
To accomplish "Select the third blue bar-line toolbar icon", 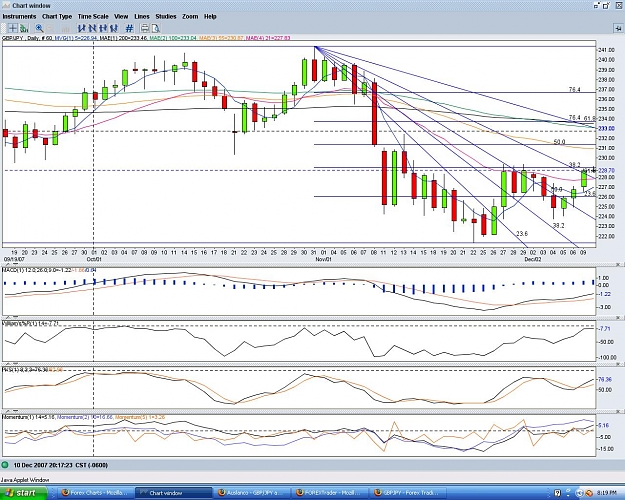I will tap(103, 28).
